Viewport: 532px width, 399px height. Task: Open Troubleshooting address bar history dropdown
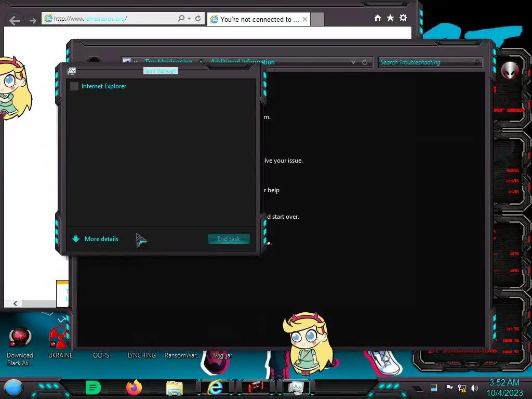tap(353, 62)
